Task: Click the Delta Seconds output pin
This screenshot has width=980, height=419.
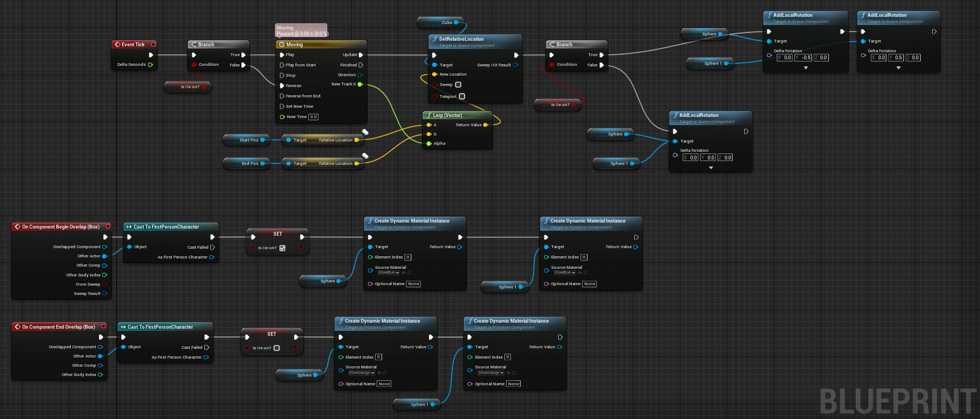Action: click(x=150, y=64)
